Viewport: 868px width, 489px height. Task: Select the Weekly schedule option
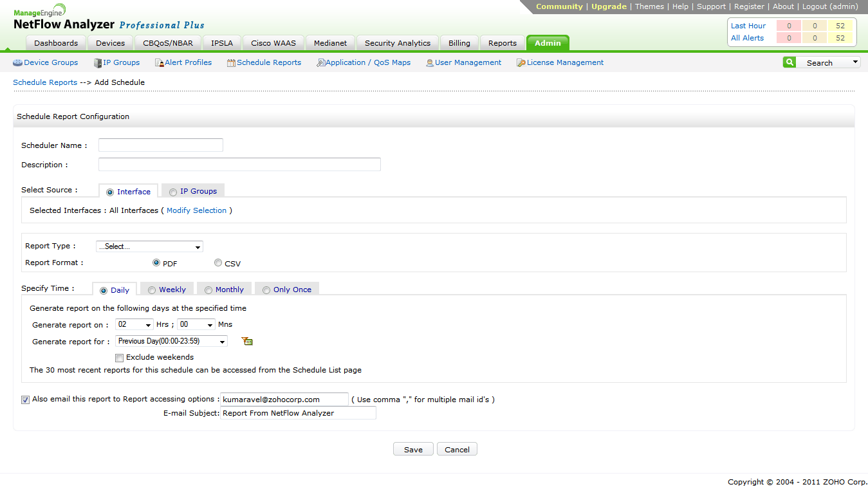tap(152, 290)
